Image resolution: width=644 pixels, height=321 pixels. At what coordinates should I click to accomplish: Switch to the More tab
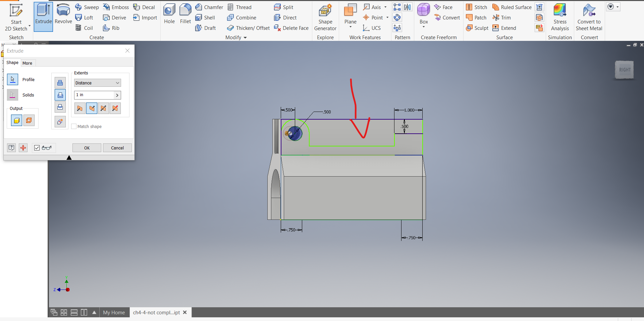tap(28, 63)
